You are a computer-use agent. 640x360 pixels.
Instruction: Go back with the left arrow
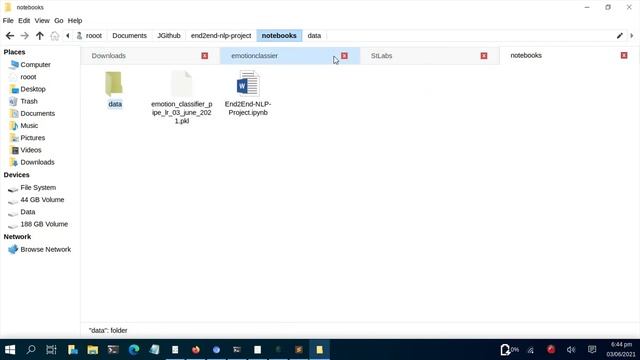10,36
